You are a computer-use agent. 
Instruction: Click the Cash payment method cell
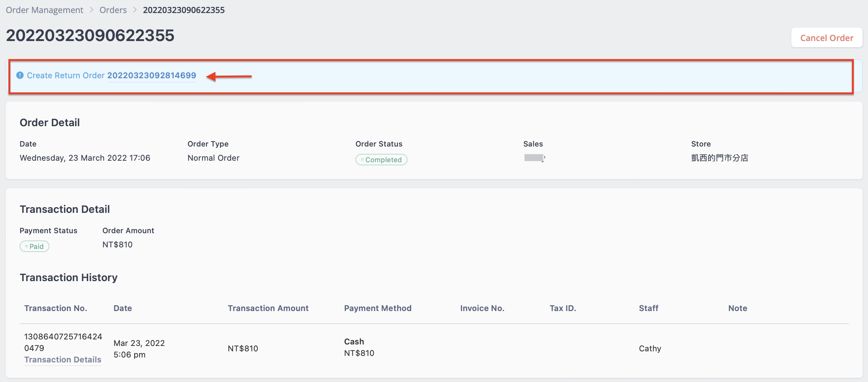359,347
